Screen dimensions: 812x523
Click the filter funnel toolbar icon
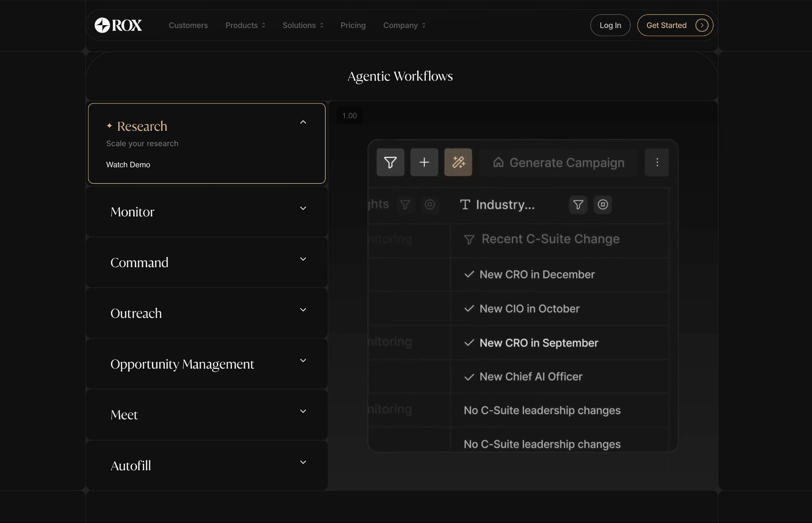coord(390,162)
